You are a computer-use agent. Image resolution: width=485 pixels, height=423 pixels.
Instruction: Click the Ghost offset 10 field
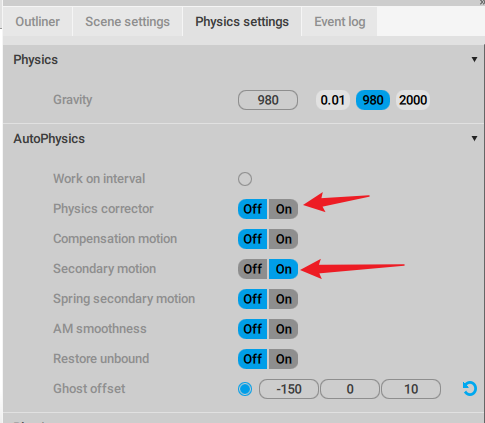tap(411, 389)
